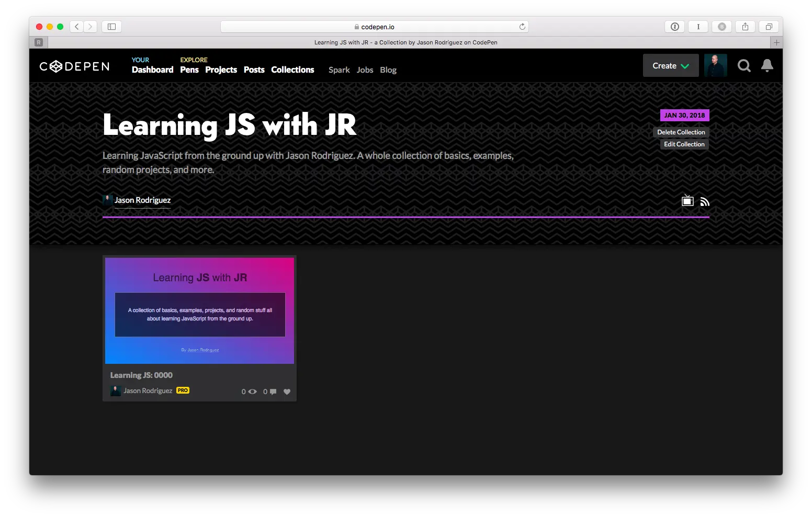
Task: Open Collections in the navigation
Action: 292,70
